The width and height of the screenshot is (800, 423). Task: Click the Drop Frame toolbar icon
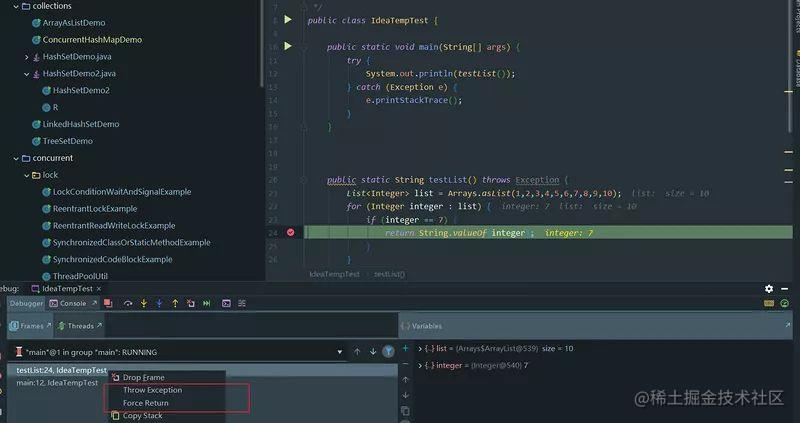click(191, 304)
